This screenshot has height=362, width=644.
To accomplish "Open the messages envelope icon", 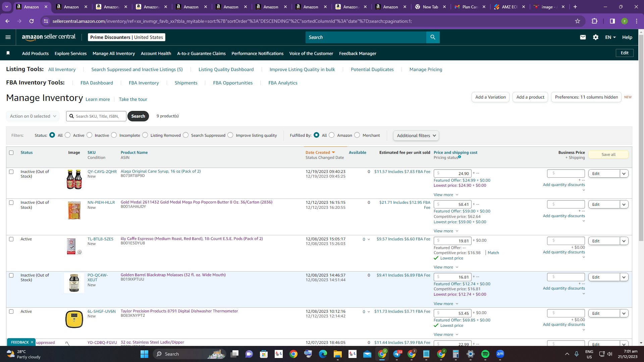I will click(583, 37).
